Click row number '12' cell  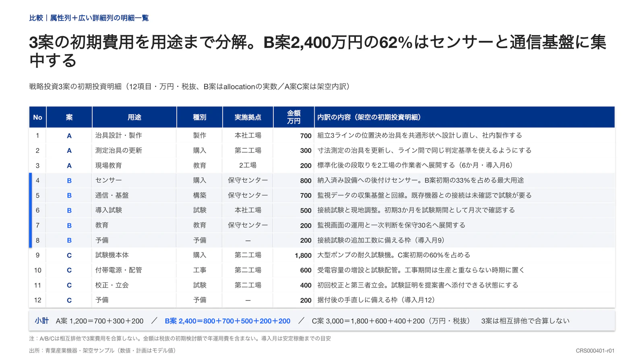(37, 300)
